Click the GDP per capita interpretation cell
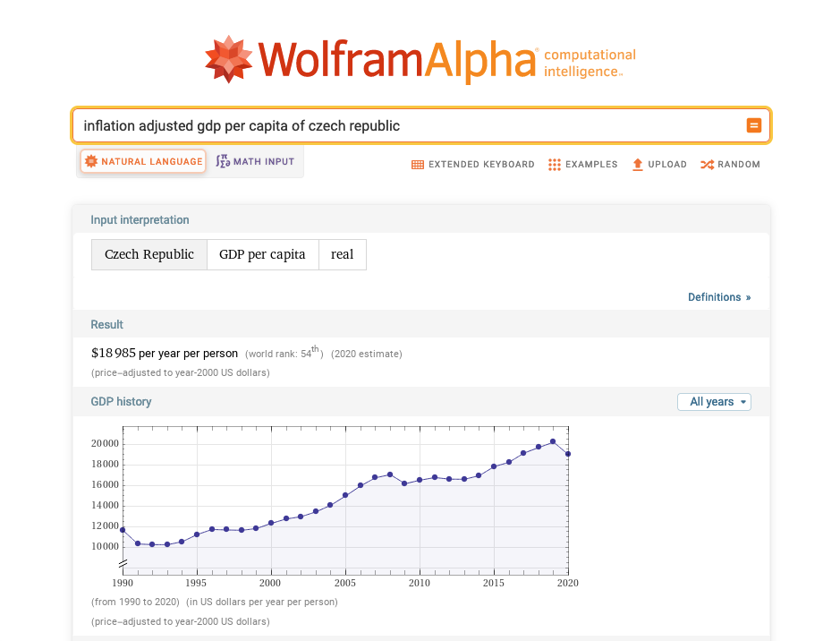This screenshot has width=840, height=641. coord(262,254)
